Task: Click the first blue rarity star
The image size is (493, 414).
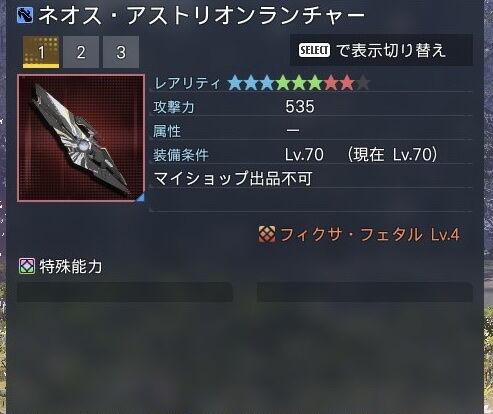Action: pos(235,83)
